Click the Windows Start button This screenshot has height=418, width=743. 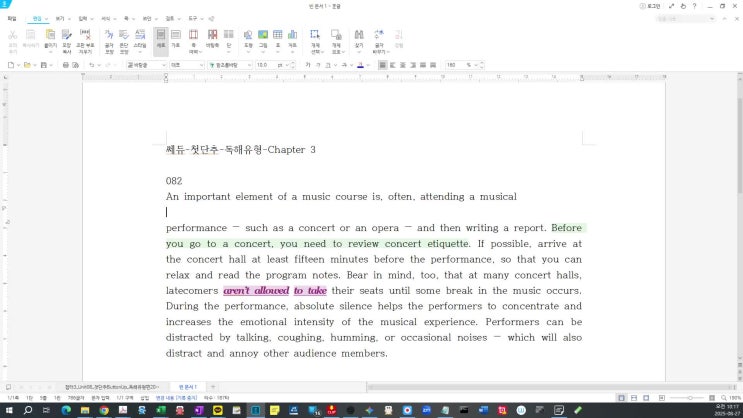9,410
